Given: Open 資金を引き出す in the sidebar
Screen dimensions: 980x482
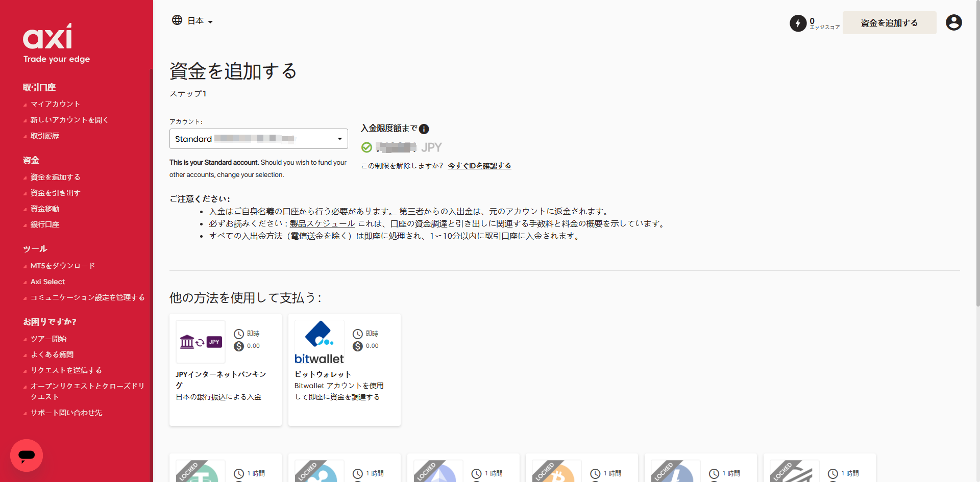Looking at the screenshot, I should tap(55, 193).
